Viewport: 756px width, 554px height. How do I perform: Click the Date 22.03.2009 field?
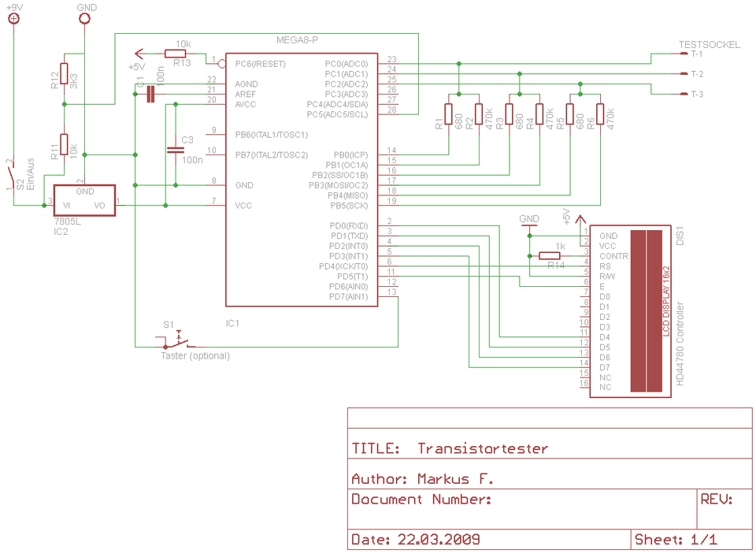coord(489,539)
